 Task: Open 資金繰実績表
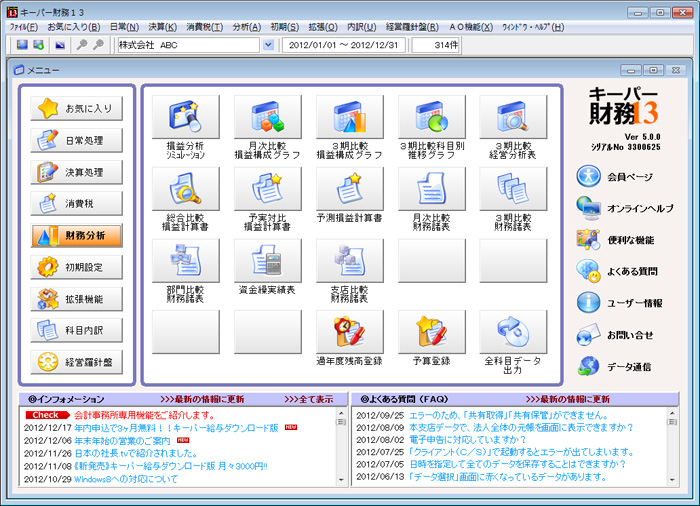coord(267,261)
